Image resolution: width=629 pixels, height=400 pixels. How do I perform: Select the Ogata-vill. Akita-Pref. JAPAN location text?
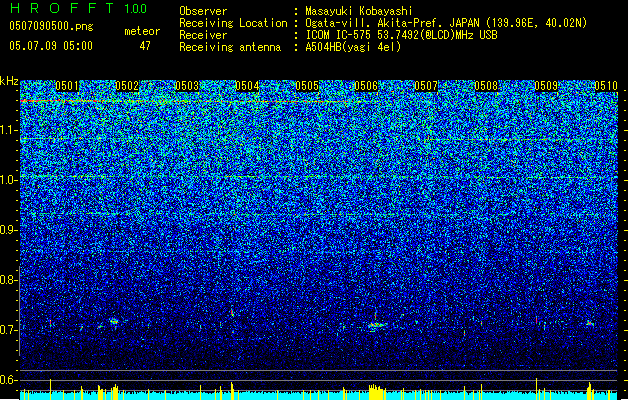446,23
